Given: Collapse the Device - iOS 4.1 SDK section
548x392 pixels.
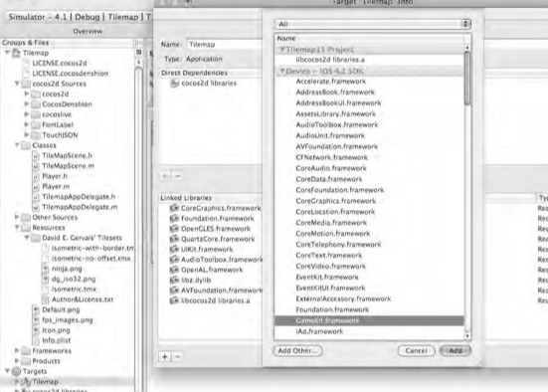Looking at the screenshot, I should [x=282, y=71].
